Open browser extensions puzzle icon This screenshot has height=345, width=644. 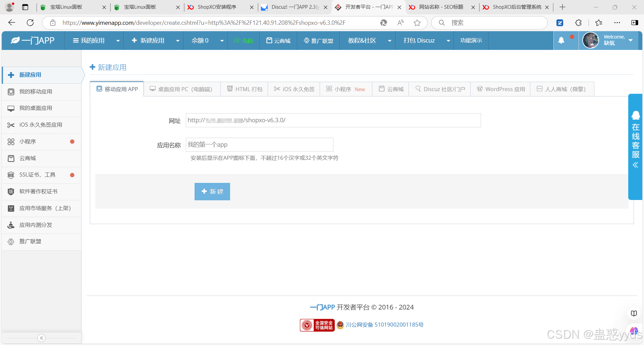578,22
